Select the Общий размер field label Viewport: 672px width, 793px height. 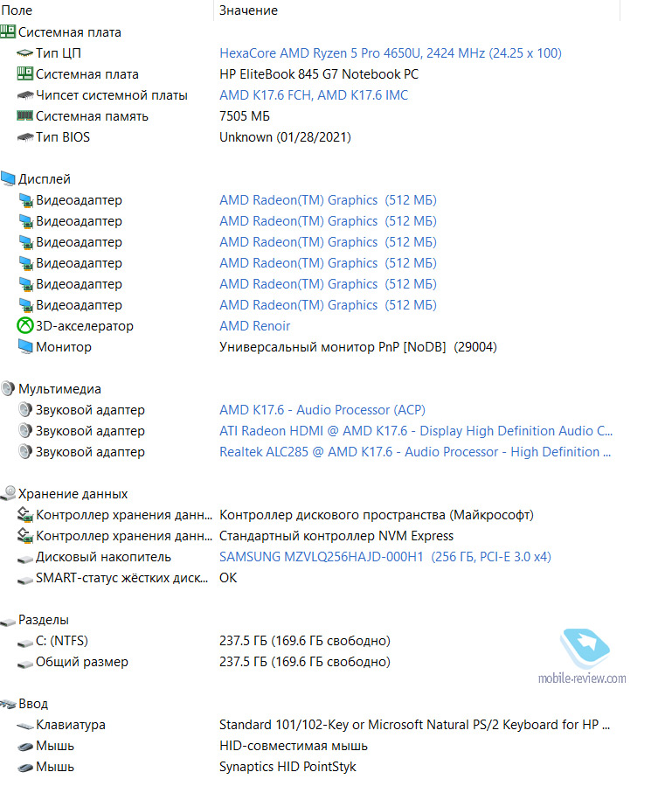click(82, 662)
